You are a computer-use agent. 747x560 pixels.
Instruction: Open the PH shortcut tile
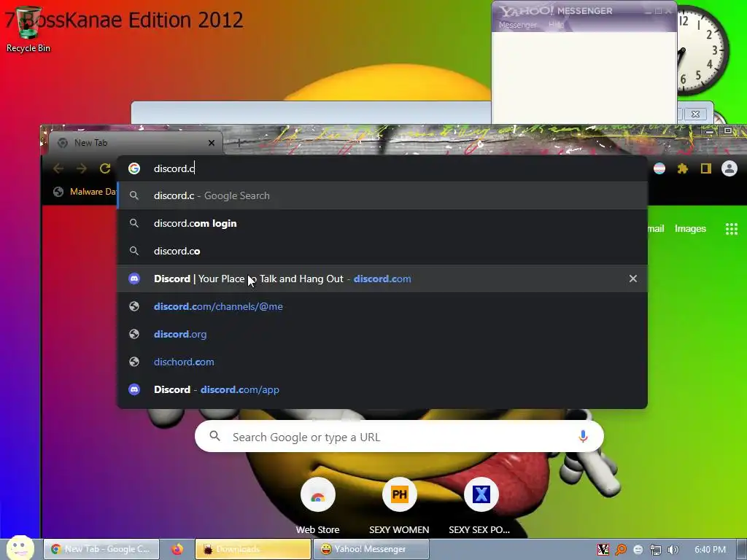pyautogui.click(x=399, y=506)
